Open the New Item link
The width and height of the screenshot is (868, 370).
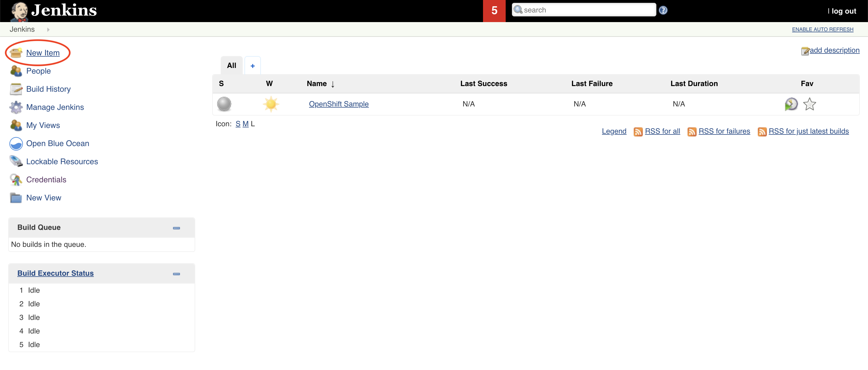click(43, 53)
